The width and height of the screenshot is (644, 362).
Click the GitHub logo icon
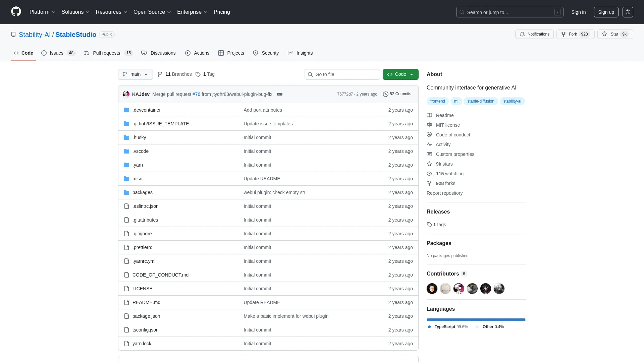click(16, 12)
